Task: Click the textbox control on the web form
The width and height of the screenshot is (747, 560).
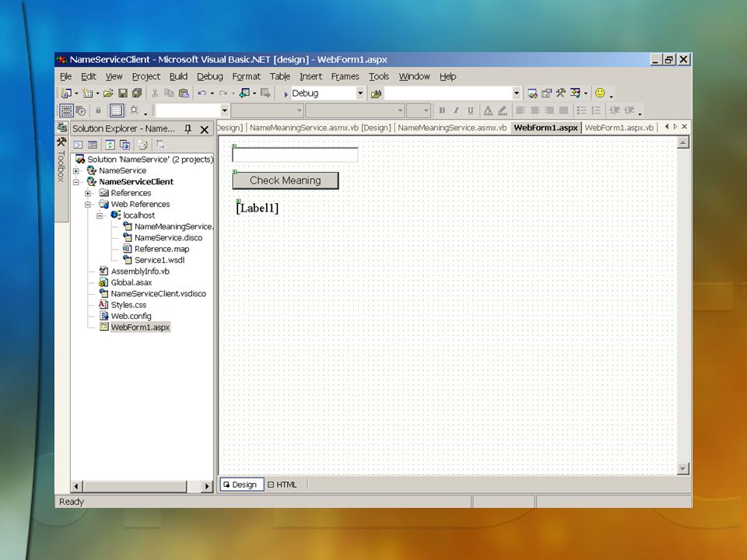Action: (295, 155)
